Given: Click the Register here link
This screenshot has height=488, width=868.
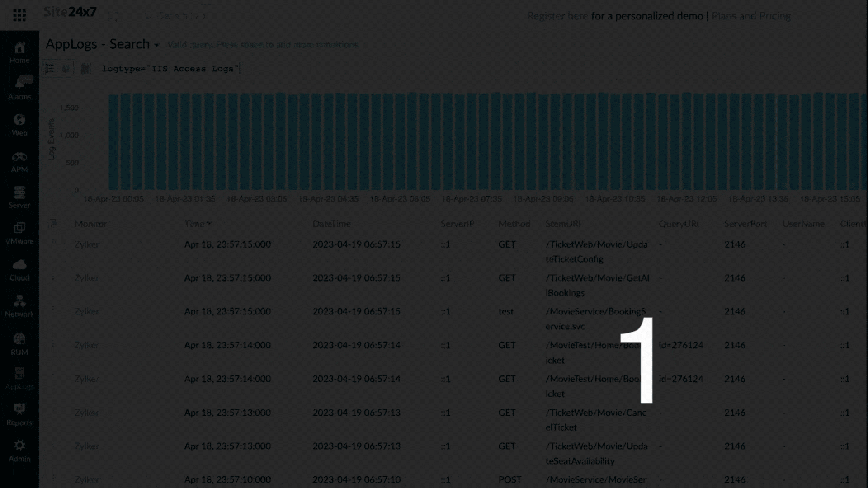Looking at the screenshot, I should [x=557, y=16].
